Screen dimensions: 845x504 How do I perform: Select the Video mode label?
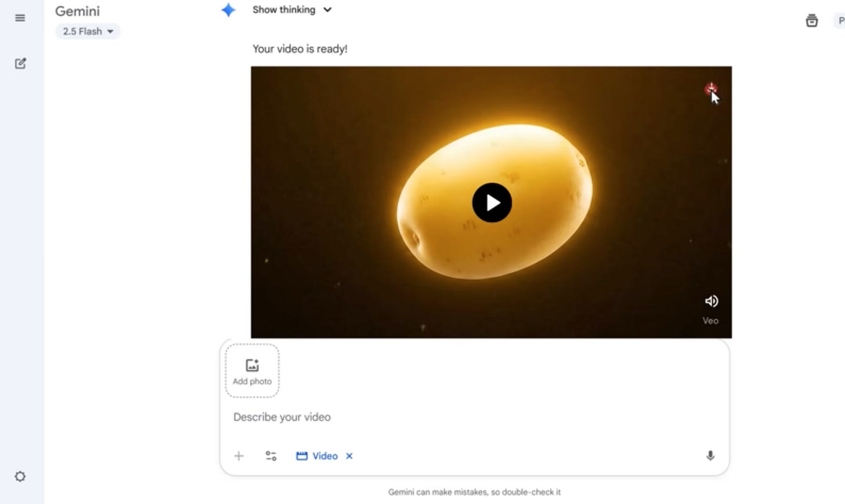coord(324,456)
